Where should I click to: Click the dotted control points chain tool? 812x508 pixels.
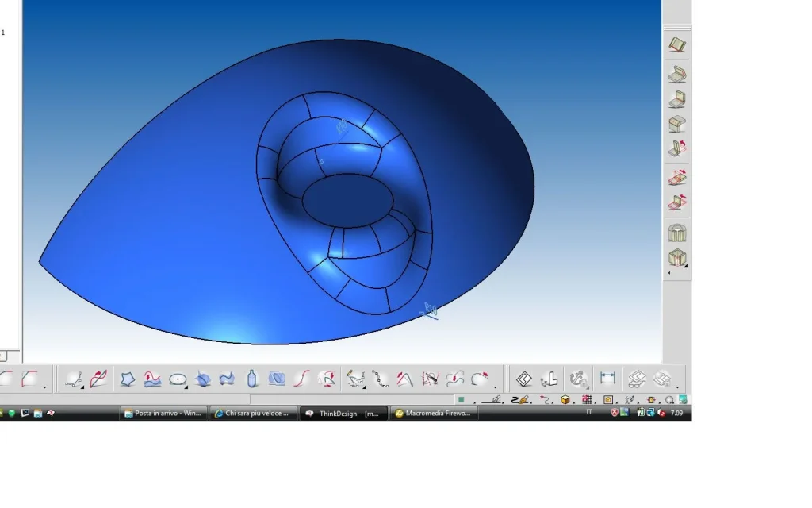(380, 379)
